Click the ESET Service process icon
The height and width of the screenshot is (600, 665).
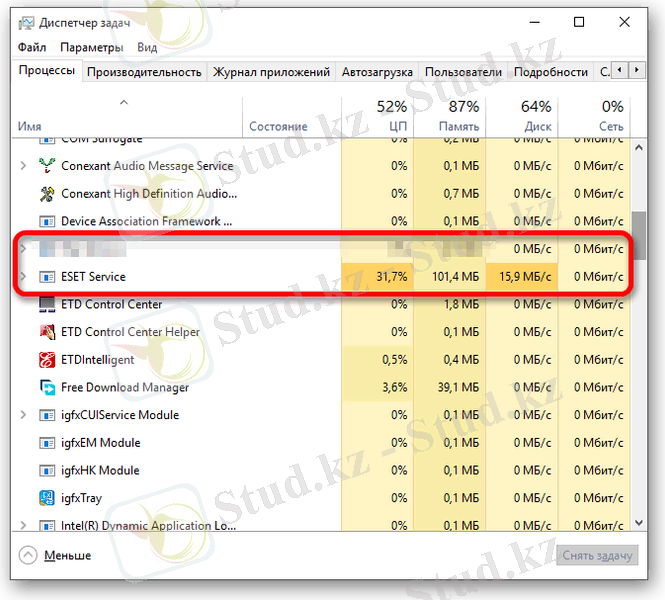pyautogui.click(x=47, y=277)
